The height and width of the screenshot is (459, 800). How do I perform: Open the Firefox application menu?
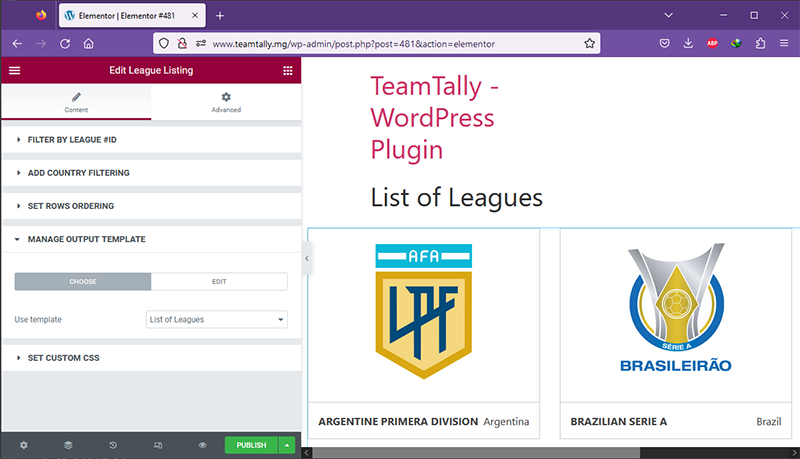point(784,44)
